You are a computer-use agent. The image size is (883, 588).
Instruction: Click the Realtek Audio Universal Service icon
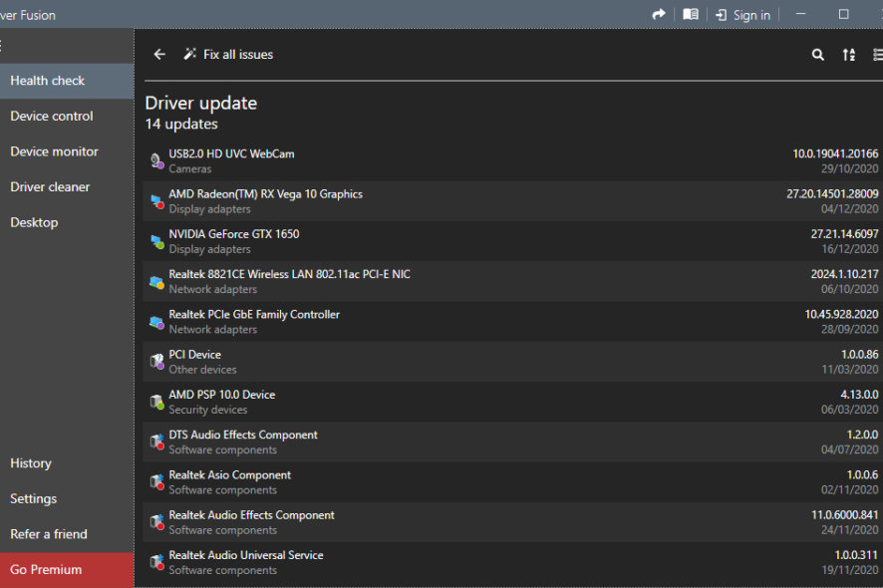pos(156,562)
